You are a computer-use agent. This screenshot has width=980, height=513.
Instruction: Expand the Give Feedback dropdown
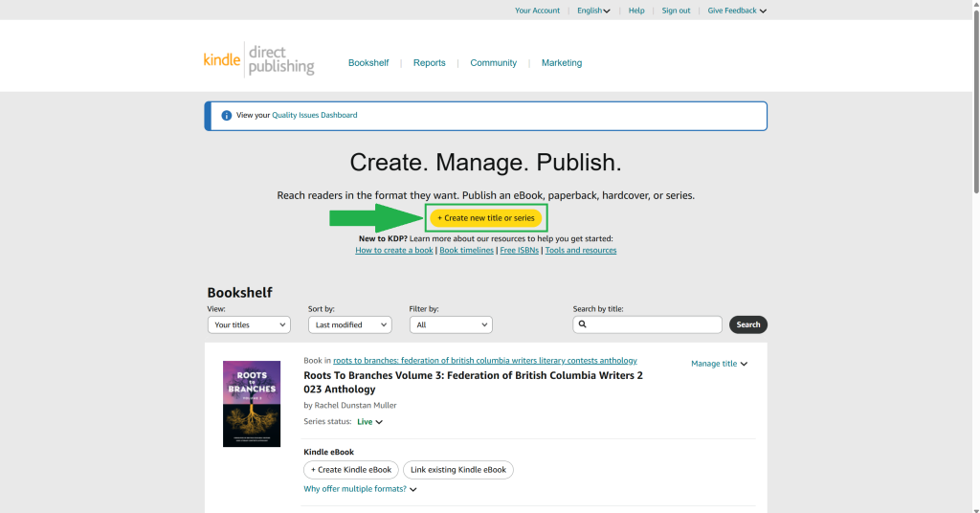click(737, 11)
